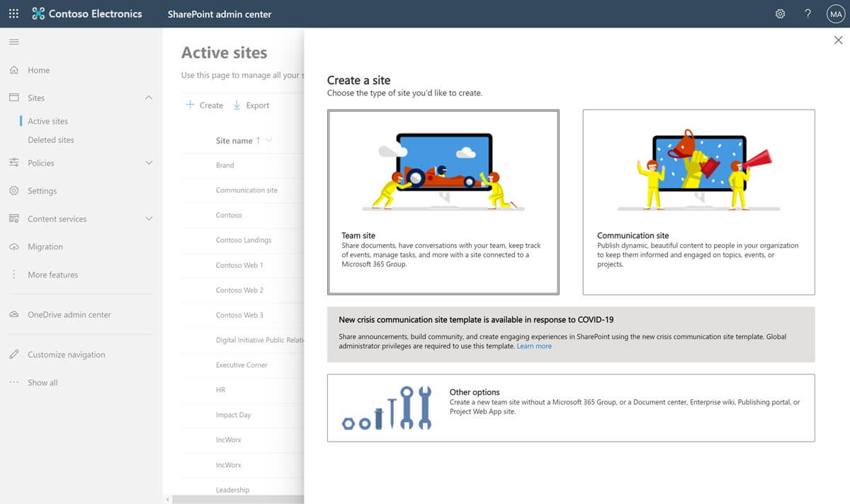Viewport: 850px width, 504px height.
Task: Close the Create a site panel
Action: [839, 41]
